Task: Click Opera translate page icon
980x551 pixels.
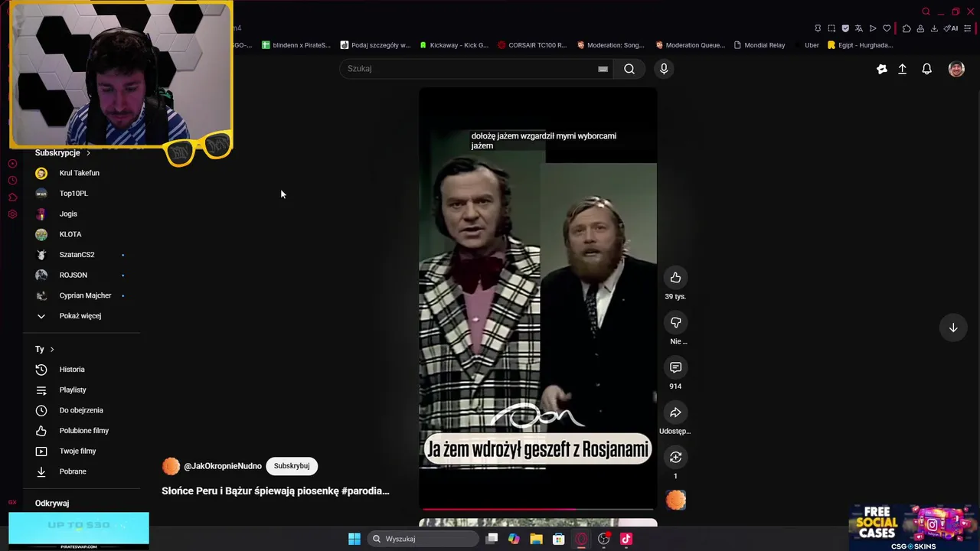Action: [859, 28]
